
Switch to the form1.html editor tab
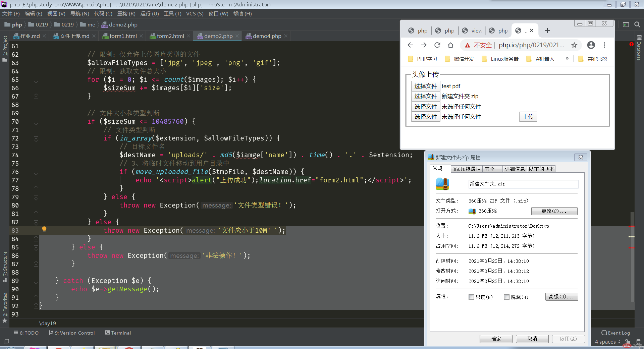coord(123,36)
